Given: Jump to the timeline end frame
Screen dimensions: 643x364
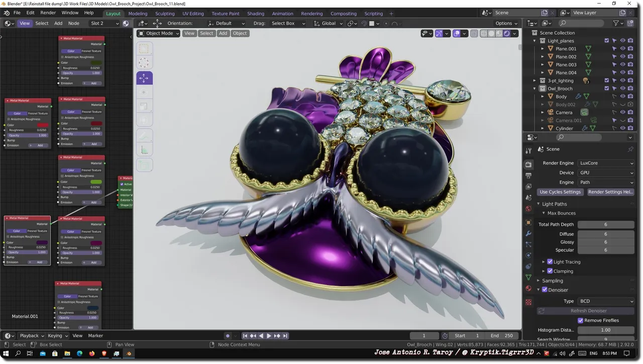Looking at the screenshot, I should (x=285, y=336).
